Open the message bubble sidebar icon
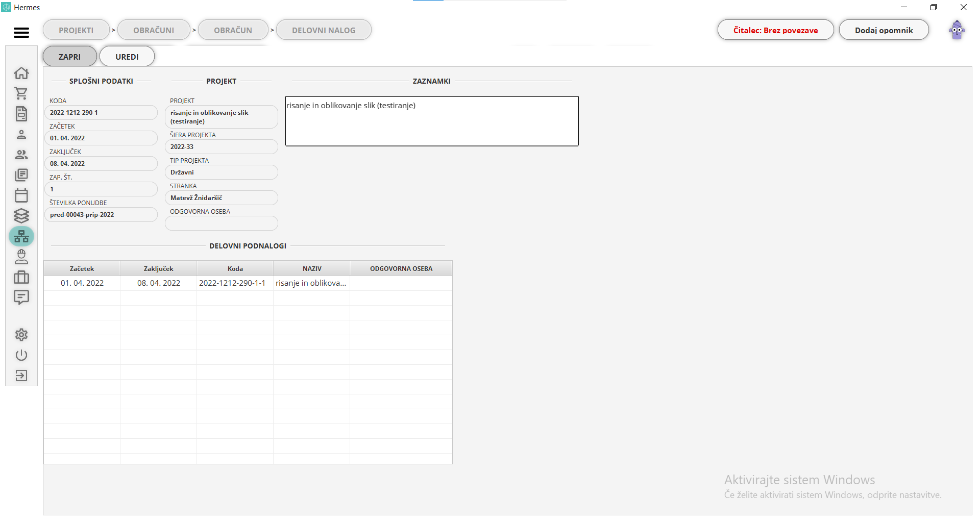This screenshot has height=524, width=980. 21,297
